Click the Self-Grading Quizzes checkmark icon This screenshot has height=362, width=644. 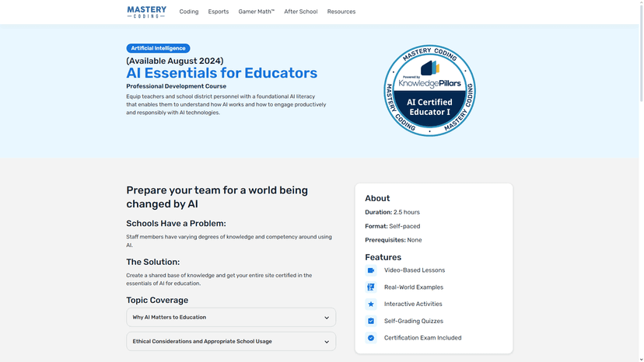click(371, 321)
